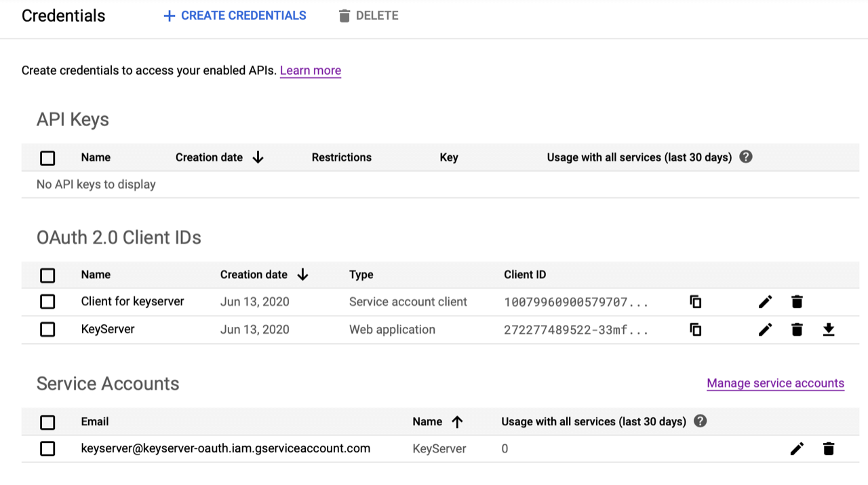Delete the Client for keyserver OAuth client
This screenshot has width=868, height=485.
[797, 302]
